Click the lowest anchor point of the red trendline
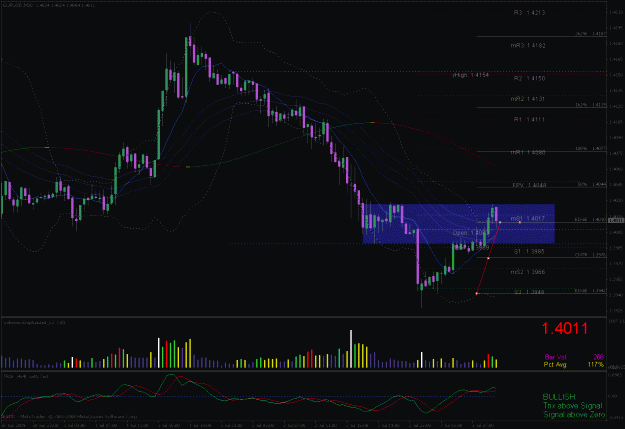Image resolution: width=625 pixels, height=429 pixels. click(x=477, y=294)
